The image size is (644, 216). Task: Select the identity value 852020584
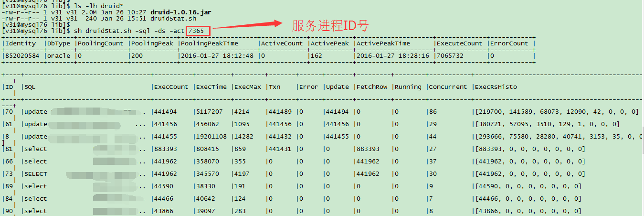coord(22,55)
